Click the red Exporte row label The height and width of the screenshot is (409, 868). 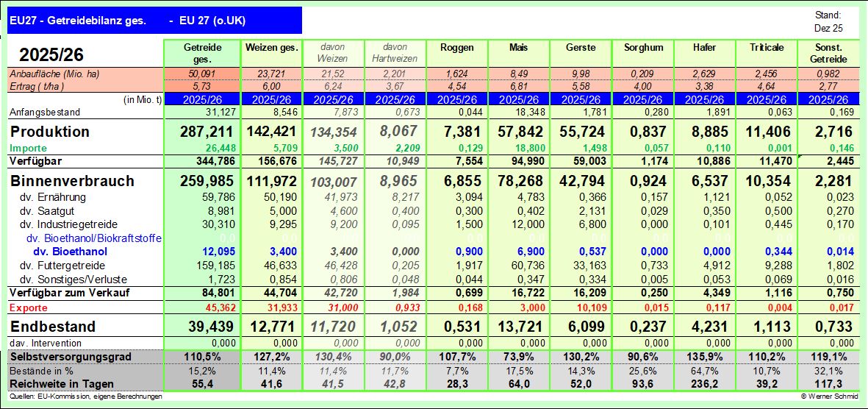point(28,307)
